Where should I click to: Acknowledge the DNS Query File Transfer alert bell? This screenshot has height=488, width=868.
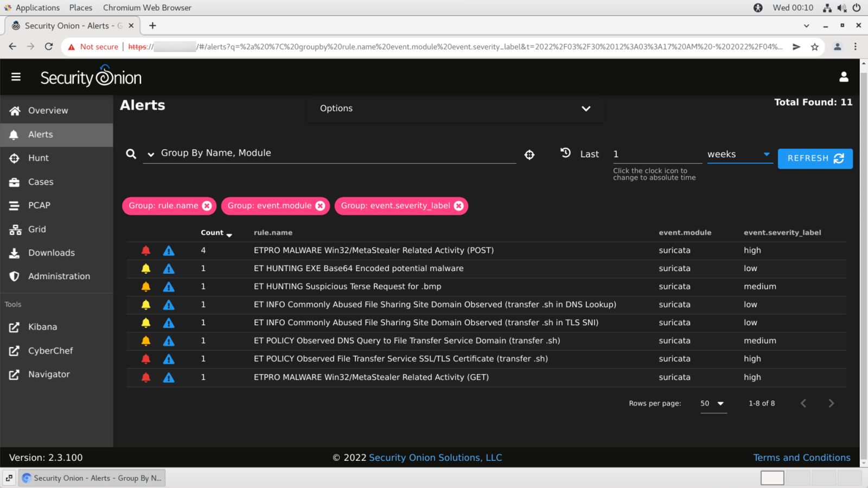[146, 341]
